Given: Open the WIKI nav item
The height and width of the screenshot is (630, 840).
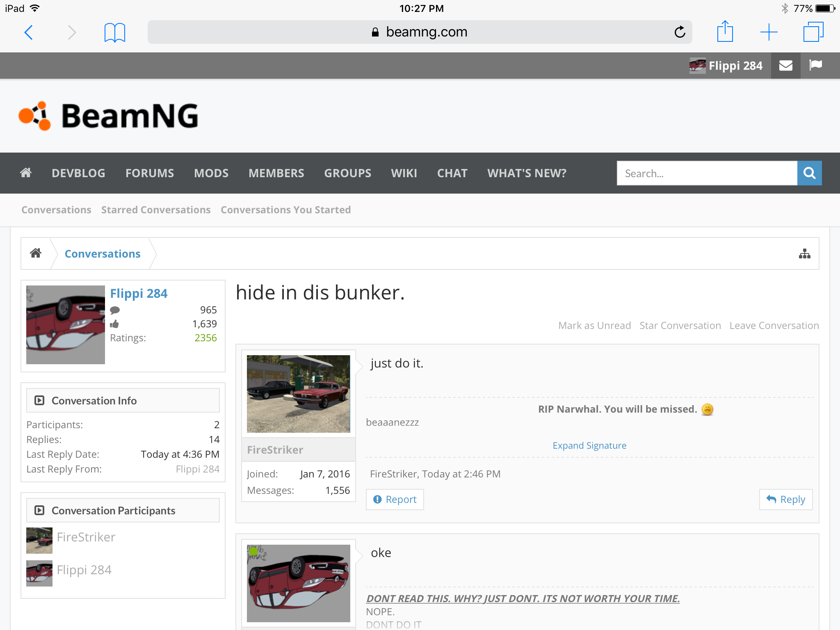Looking at the screenshot, I should [x=404, y=173].
